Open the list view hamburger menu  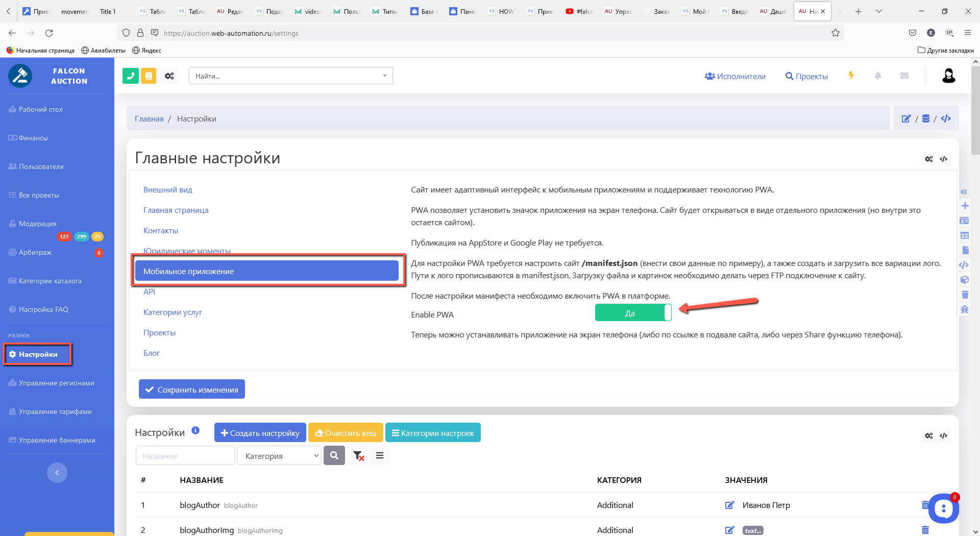(380, 455)
